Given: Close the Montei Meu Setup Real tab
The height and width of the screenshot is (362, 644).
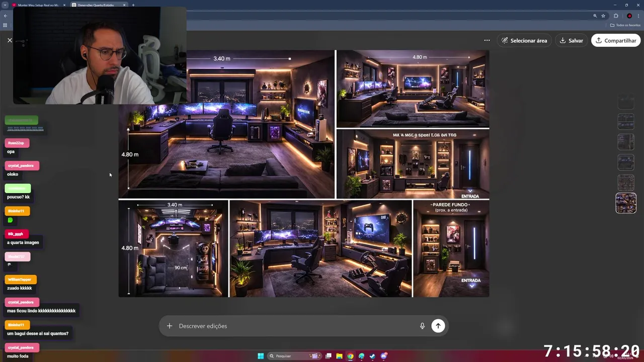Looking at the screenshot, I should pos(64,5).
